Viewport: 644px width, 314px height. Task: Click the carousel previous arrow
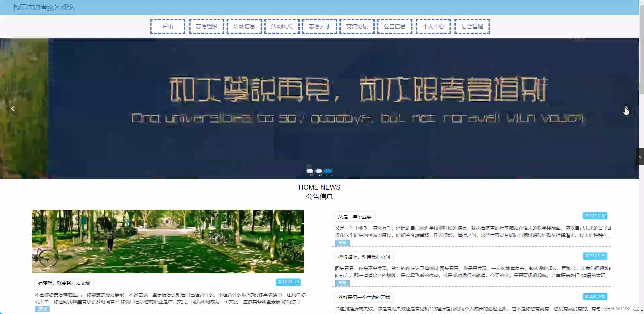pos(13,108)
